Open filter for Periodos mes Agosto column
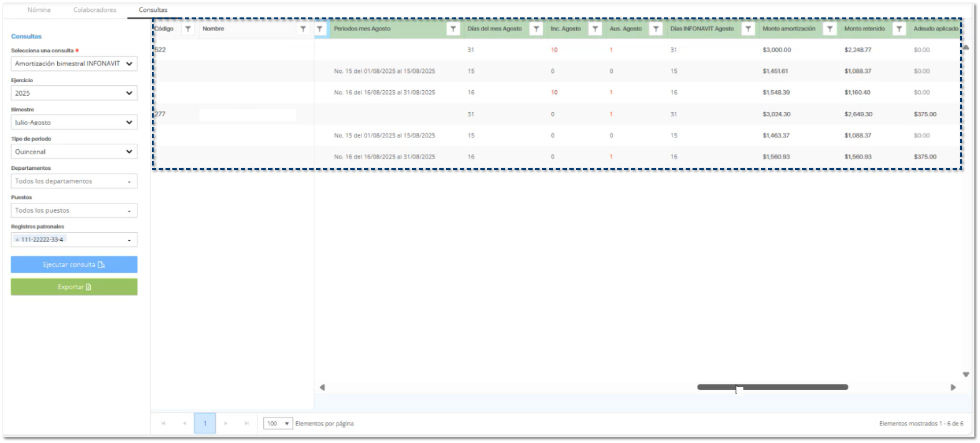Viewport: 980px width, 443px height. click(x=453, y=29)
